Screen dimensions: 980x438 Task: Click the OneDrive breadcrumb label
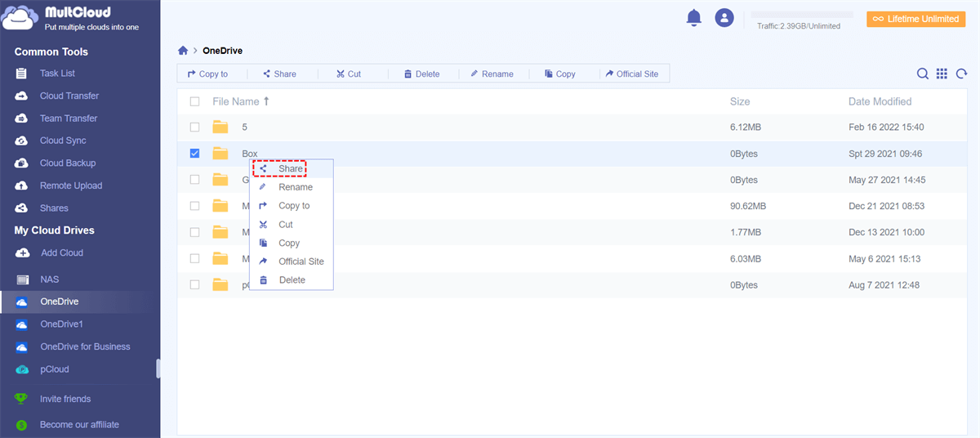pos(222,51)
